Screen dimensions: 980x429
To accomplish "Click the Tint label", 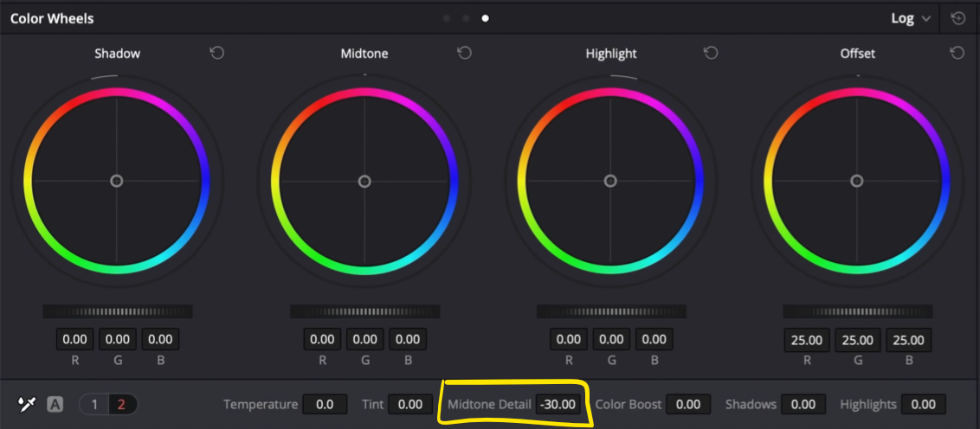I will [x=372, y=404].
